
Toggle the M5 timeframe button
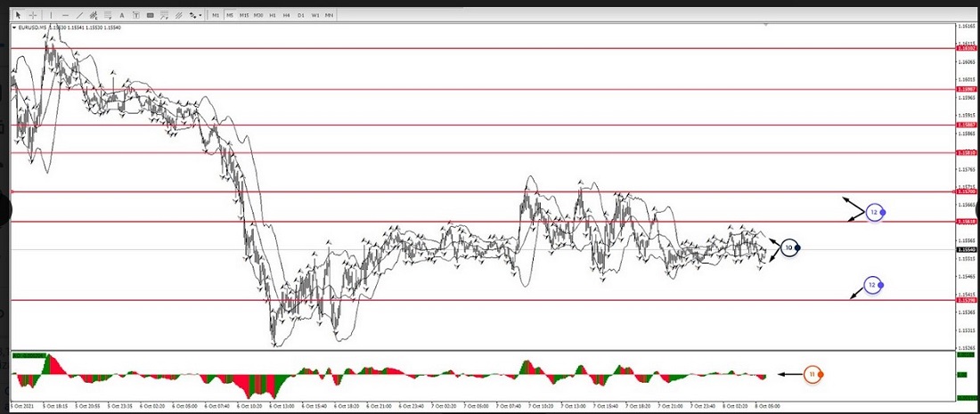(230, 15)
